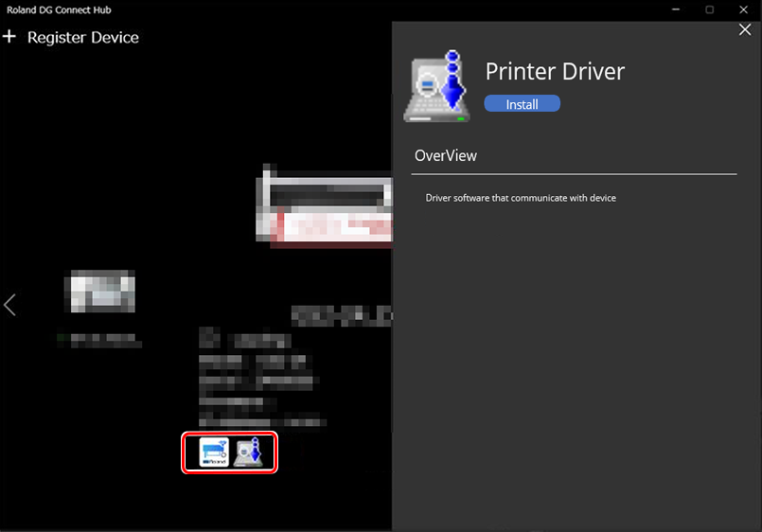Click the driver software description text
Image resolution: width=762 pixels, height=532 pixels.
[x=522, y=198]
